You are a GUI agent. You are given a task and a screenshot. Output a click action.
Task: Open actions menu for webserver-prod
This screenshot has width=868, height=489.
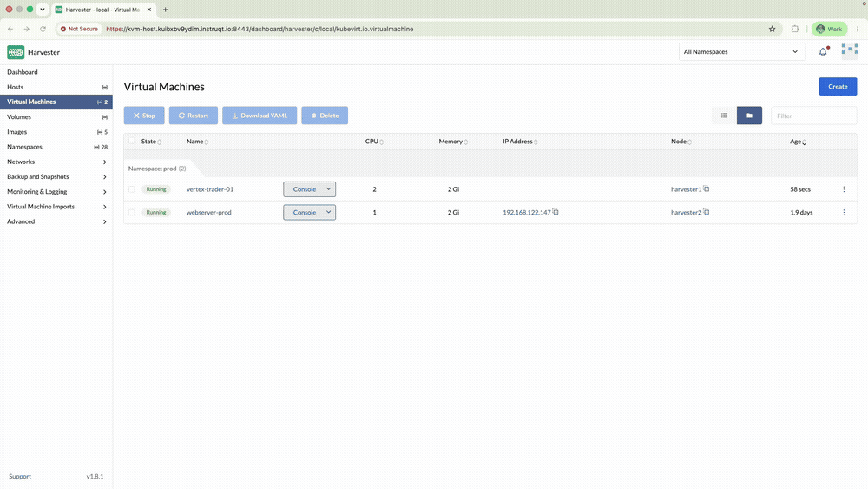[844, 212]
